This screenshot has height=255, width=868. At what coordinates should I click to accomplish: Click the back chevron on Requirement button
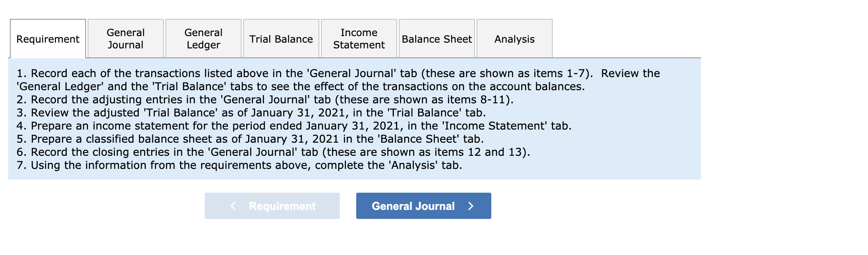click(x=234, y=206)
